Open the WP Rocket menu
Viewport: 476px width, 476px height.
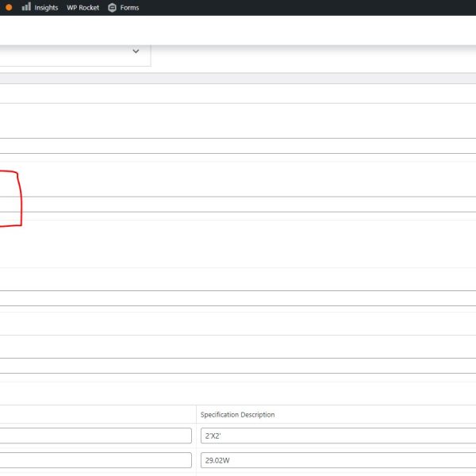click(83, 8)
